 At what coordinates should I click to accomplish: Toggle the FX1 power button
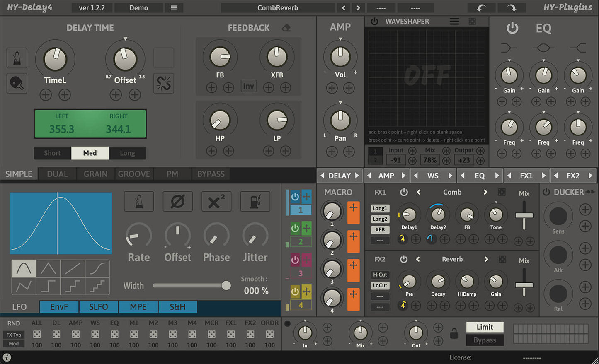pos(404,192)
